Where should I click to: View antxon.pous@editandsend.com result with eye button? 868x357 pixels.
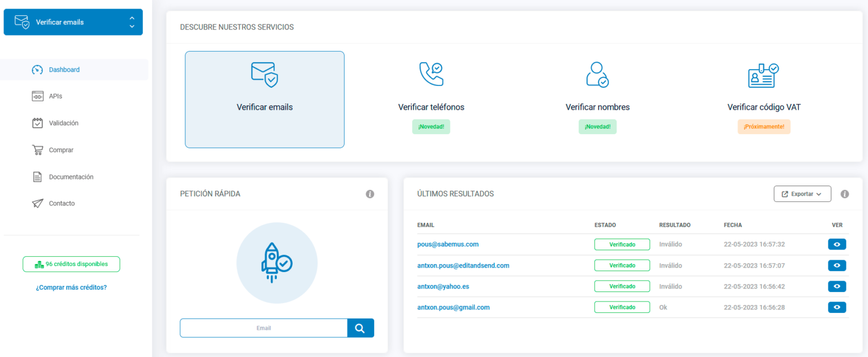(x=837, y=265)
